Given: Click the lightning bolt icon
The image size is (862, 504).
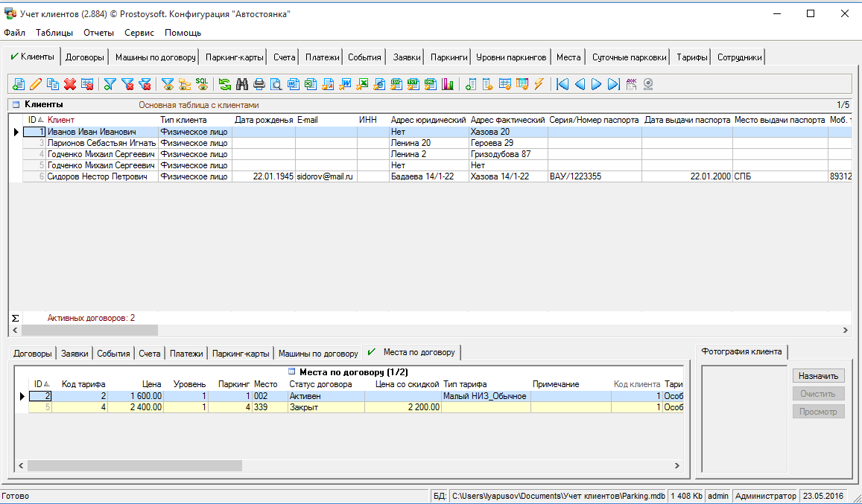Looking at the screenshot, I should [539, 84].
